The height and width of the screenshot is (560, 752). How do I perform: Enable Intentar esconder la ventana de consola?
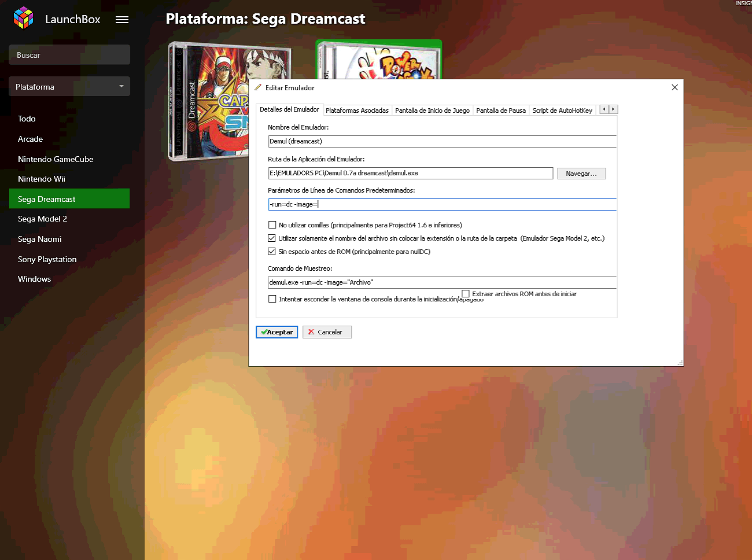click(272, 299)
